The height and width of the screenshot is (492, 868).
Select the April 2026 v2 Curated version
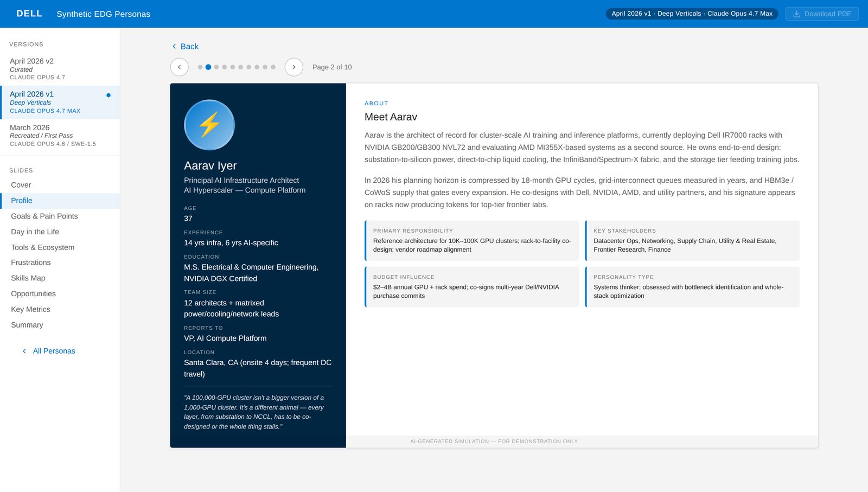click(x=38, y=69)
